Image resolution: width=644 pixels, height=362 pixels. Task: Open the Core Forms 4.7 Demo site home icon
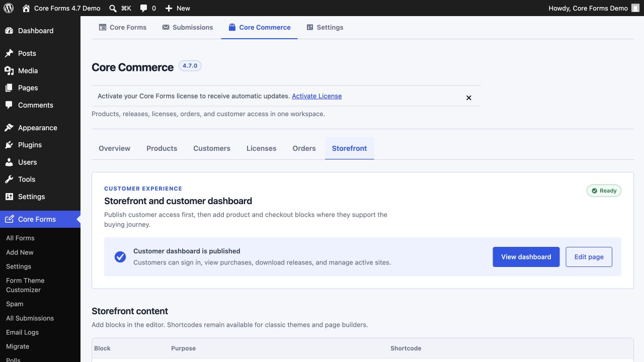coord(26,8)
